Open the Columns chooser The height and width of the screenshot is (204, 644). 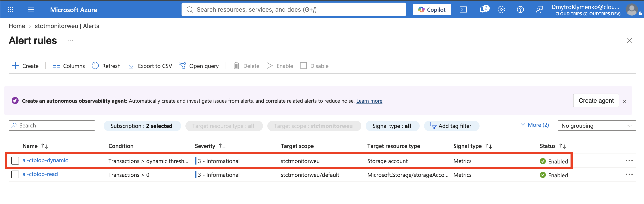(x=69, y=66)
